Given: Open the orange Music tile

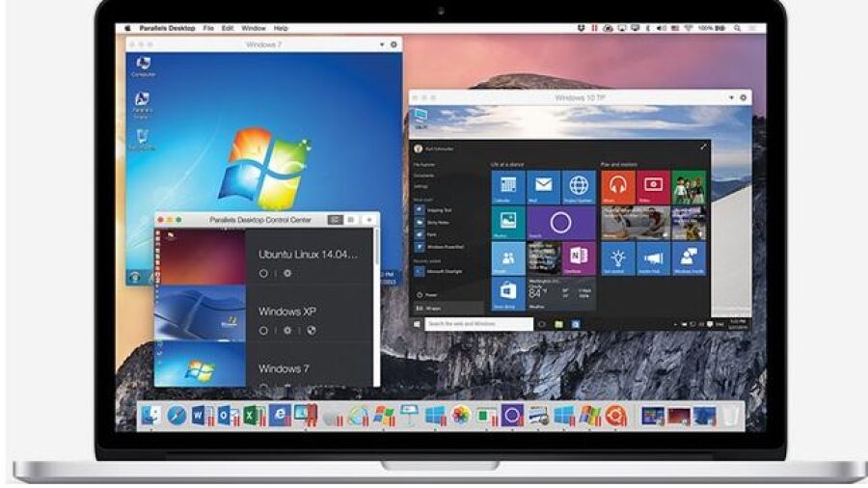Looking at the screenshot, I should click(618, 187).
